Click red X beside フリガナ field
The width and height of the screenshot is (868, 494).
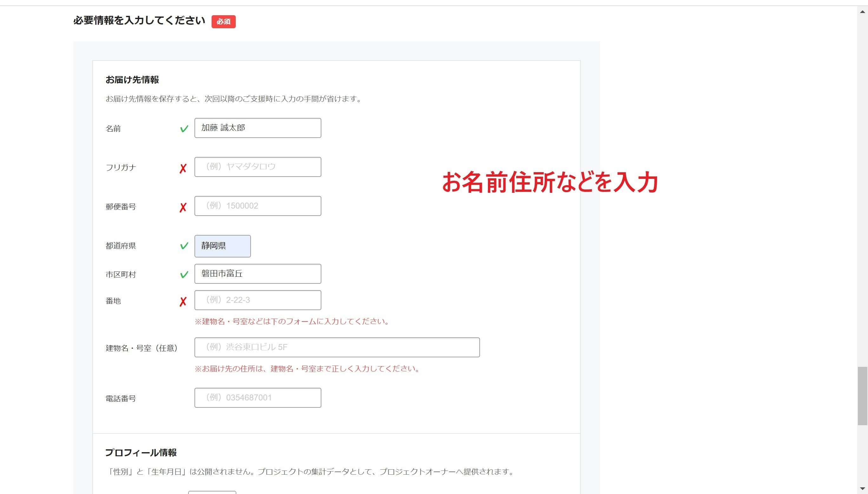point(183,168)
